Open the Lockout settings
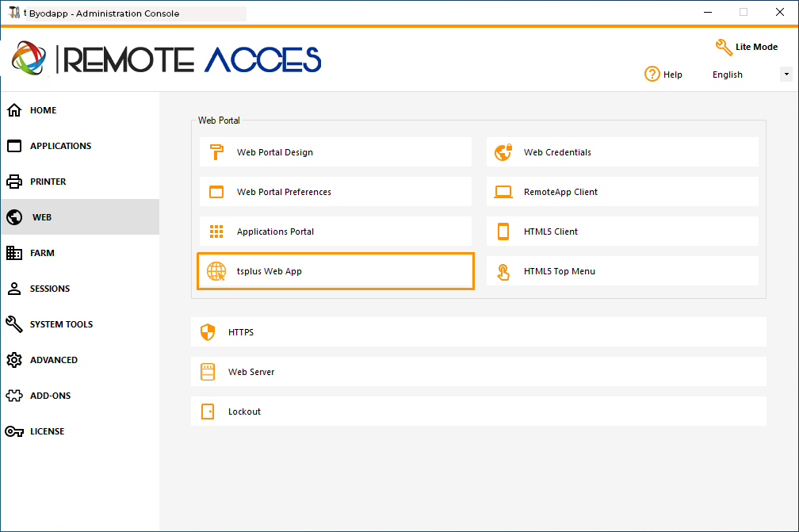799x532 pixels. pos(479,411)
